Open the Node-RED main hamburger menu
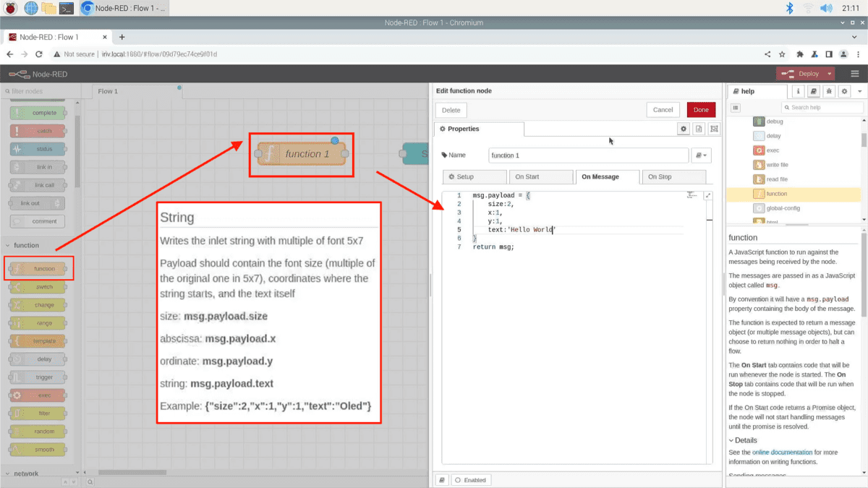868x488 pixels. [854, 74]
